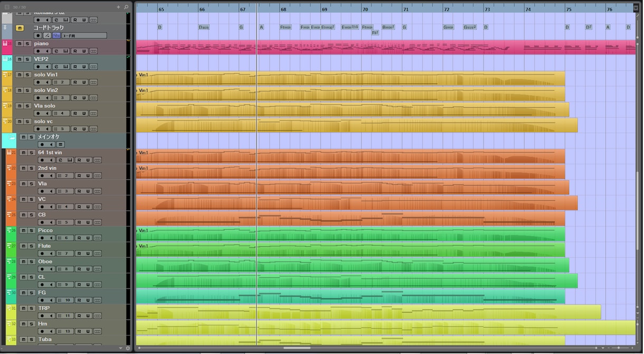Viewport: 644px width, 354px height.
Task: Solo the solo vc track
Action: tap(27, 122)
